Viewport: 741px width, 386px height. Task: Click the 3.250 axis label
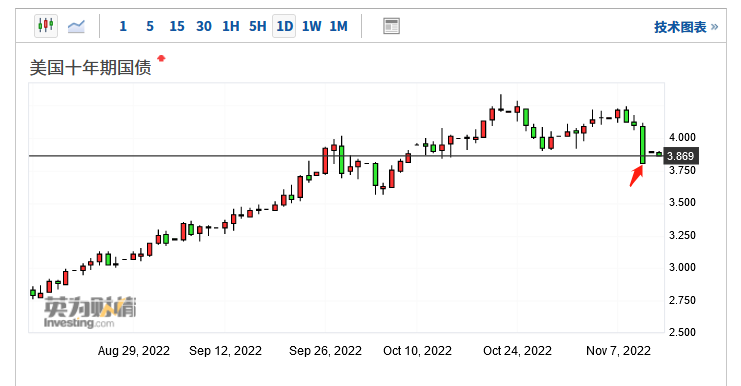tap(682, 235)
